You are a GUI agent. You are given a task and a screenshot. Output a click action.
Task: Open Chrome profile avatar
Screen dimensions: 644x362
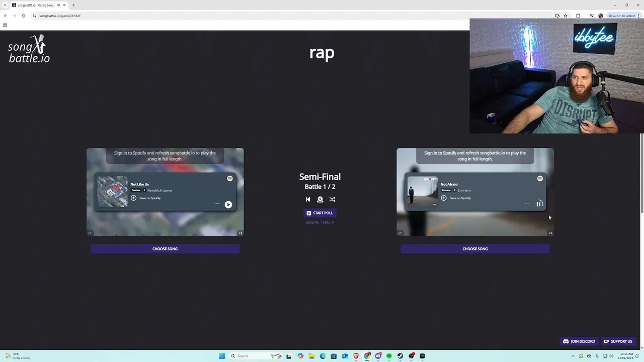point(601,16)
